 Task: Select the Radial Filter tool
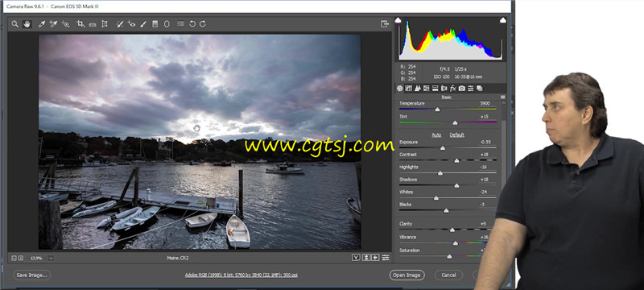coord(167,24)
